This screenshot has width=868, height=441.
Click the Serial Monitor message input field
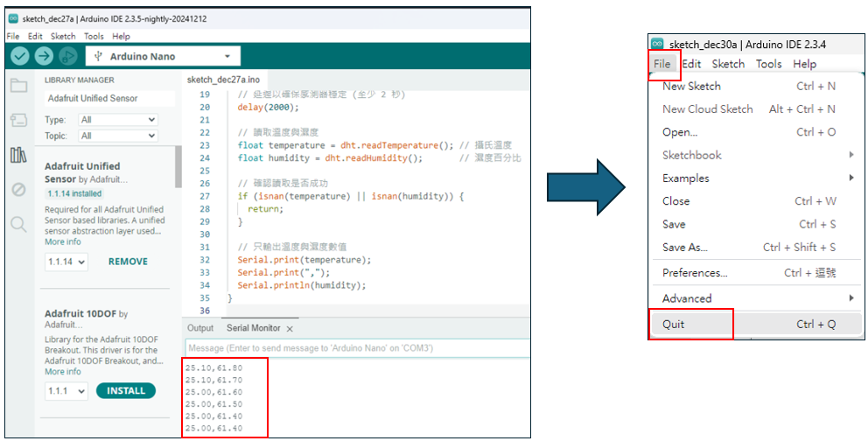click(x=357, y=348)
